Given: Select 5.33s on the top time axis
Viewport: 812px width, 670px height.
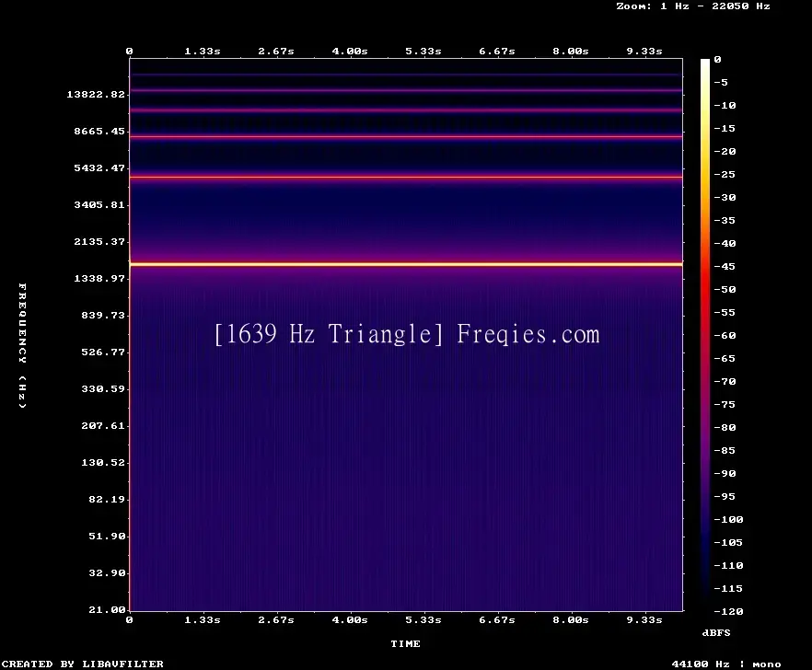Looking at the screenshot, I should [423, 51].
